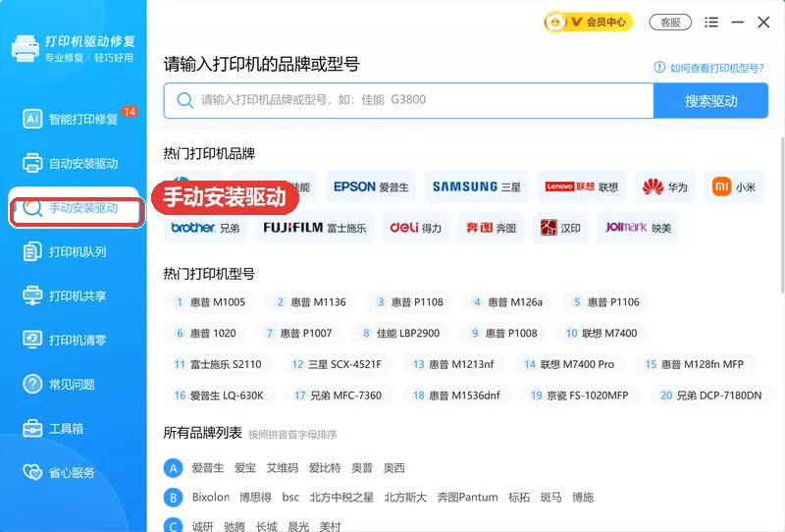The height and width of the screenshot is (532, 785).
Task: Select the brother 兄弟 brand
Action: pos(205,228)
